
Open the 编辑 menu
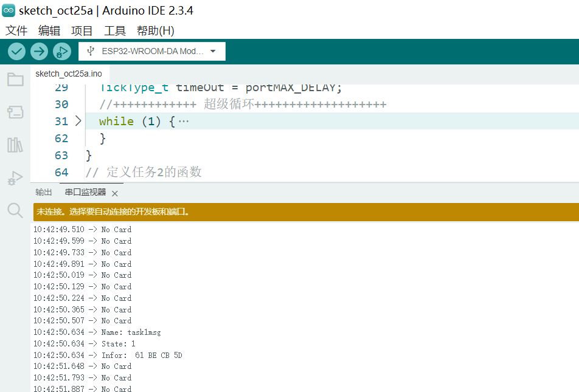click(49, 30)
